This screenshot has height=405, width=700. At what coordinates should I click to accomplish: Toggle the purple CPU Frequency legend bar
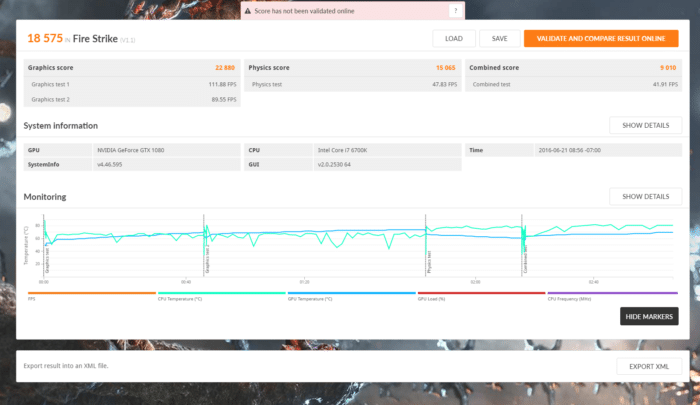click(612, 293)
